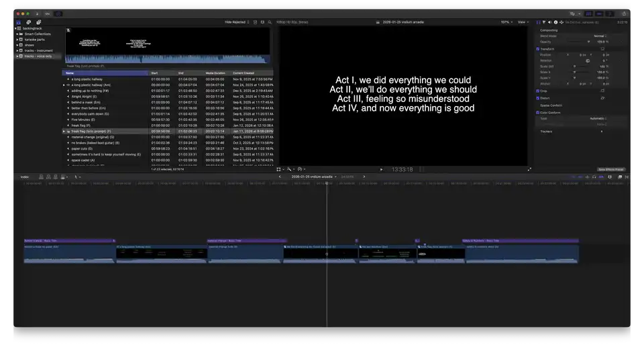Viewport: 644px width, 345px height.
Task: Click the Index button in timeline
Action: [25, 177]
